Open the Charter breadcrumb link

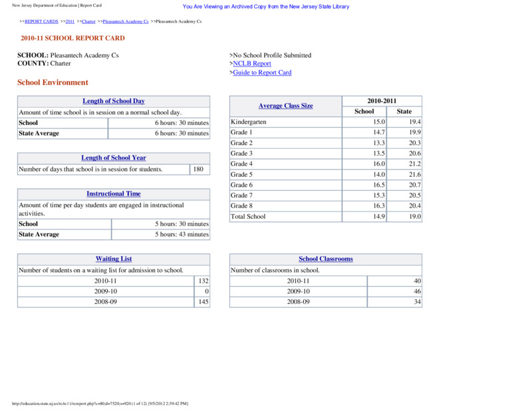click(88, 21)
